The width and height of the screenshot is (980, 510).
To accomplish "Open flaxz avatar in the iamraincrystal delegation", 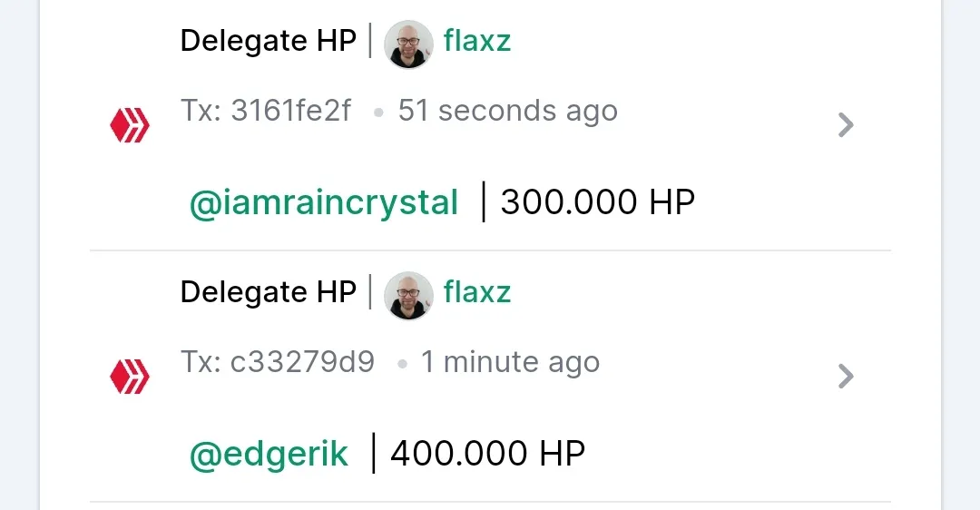I will [x=408, y=44].
